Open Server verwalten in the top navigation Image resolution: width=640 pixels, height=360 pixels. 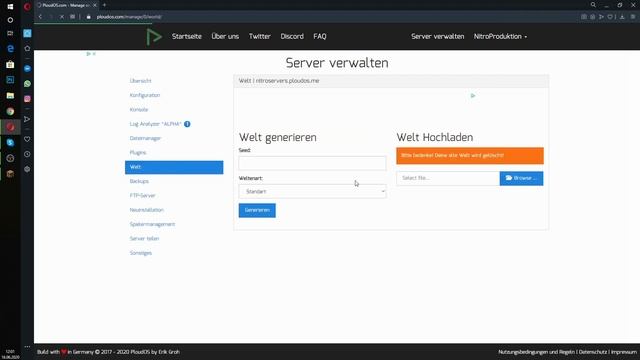438,36
